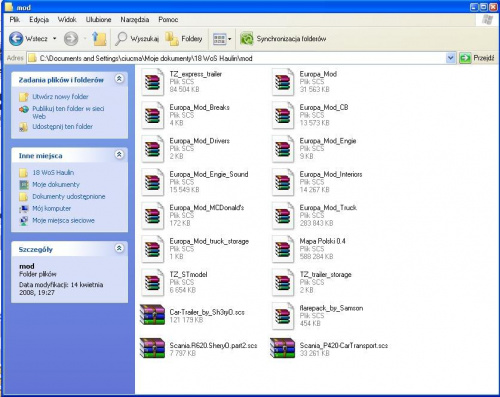Select Europa_Mod_Breaks file icon
The image size is (500, 397).
[x=152, y=115]
